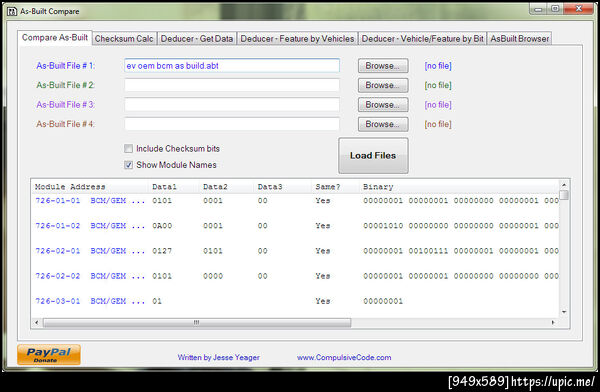The width and height of the screenshot is (600, 392).
Task: Select row 726-02-01 in the results
Action: (295, 251)
